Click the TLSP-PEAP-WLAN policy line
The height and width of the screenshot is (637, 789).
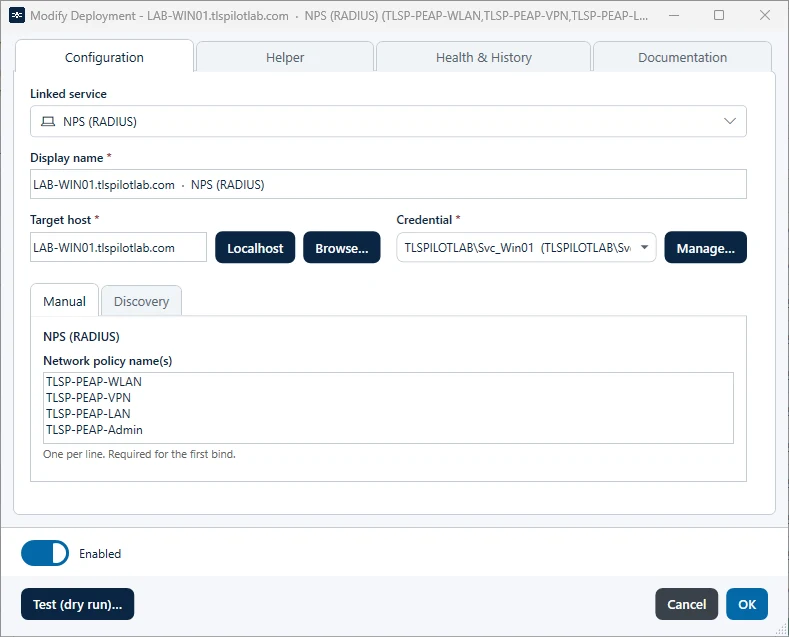tap(94, 381)
